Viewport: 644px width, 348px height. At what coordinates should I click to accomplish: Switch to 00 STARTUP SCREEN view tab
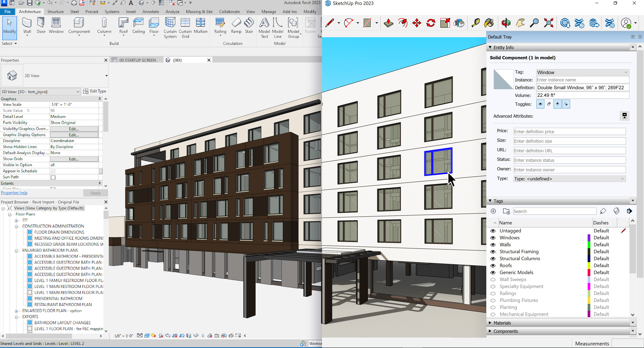coord(137,60)
